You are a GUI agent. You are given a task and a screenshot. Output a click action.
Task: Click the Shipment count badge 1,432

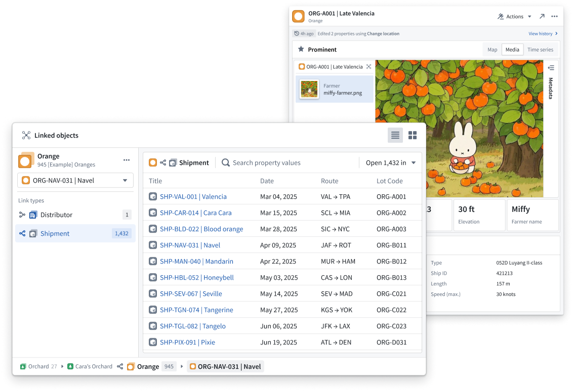coord(121,234)
